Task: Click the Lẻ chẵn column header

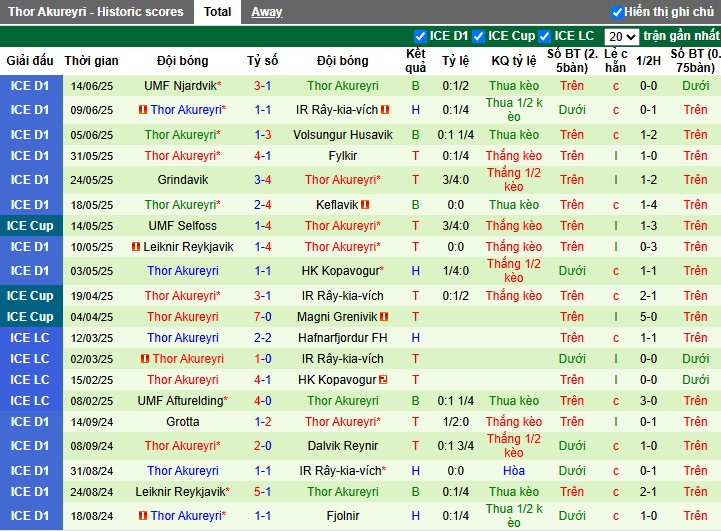Action: point(616,61)
